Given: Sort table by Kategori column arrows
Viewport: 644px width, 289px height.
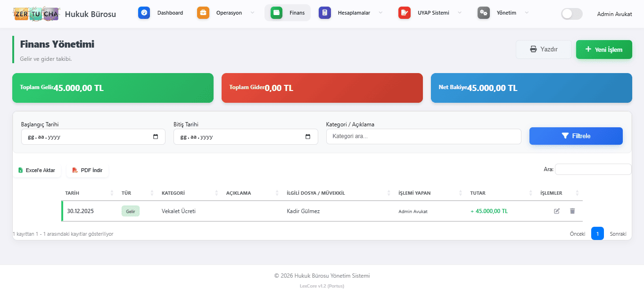Looking at the screenshot, I should [216, 193].
